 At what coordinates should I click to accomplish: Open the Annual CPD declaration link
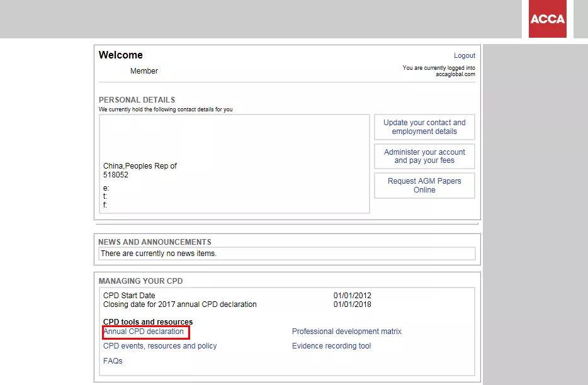click(144, 332)
